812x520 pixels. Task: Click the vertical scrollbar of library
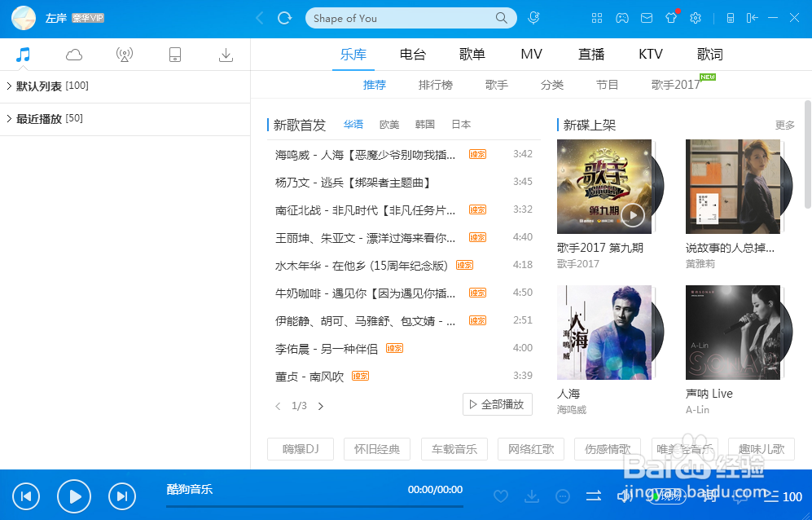[807, 154]
